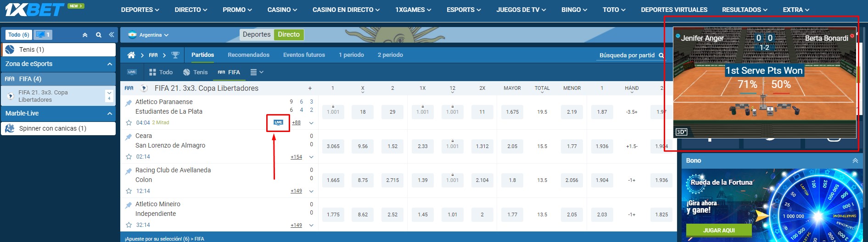The image size is (868, 242).
Task: Click the tennis 3D match widget
Action: (x=764, y=82)
